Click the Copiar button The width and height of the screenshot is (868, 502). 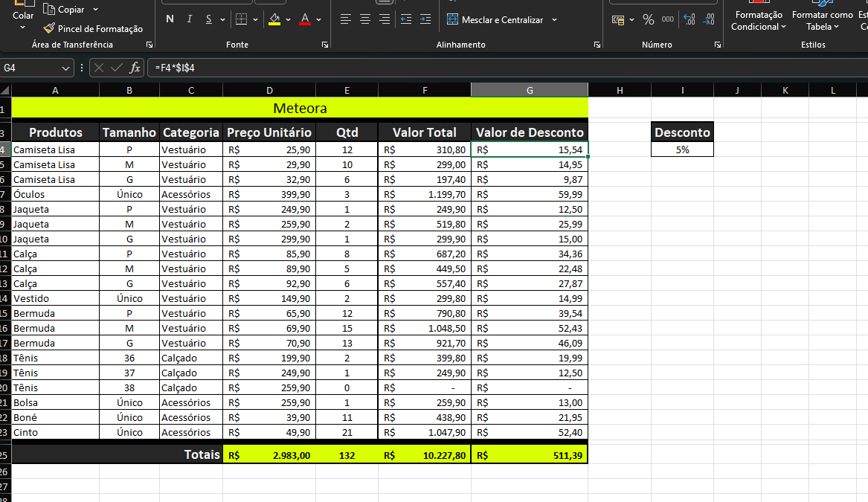click(x=64, y=10)
